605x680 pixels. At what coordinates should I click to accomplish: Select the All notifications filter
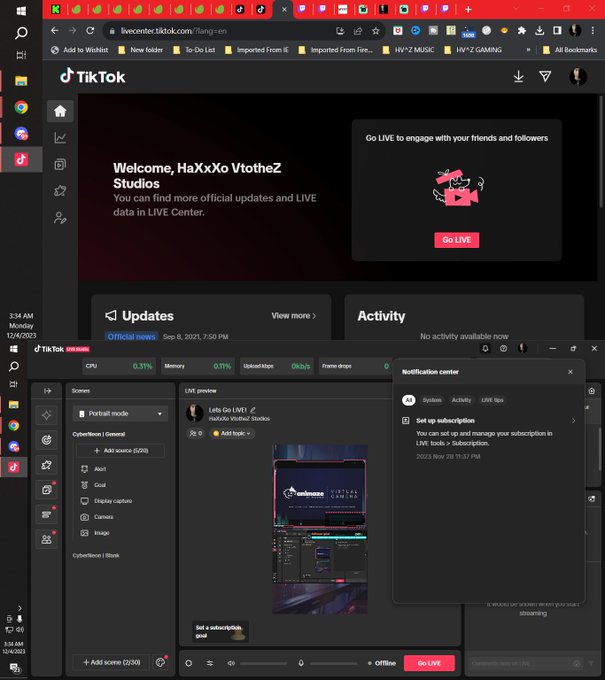(409, 400)
